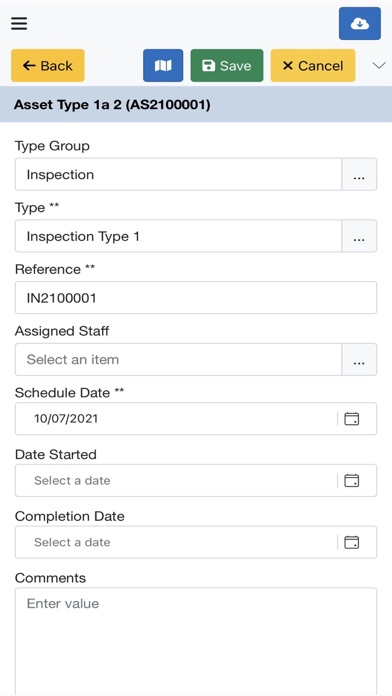Viewport: 392px width, 696px height.
Task: Click the Comments text area
Action: tap(196, 641)
